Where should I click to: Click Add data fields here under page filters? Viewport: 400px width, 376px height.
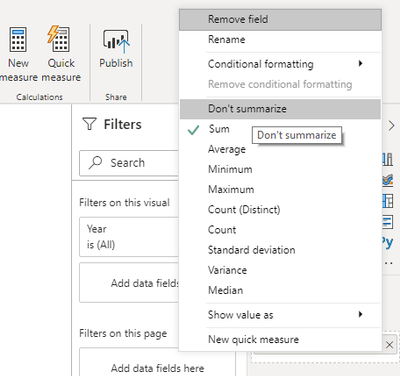coord(157,362)
